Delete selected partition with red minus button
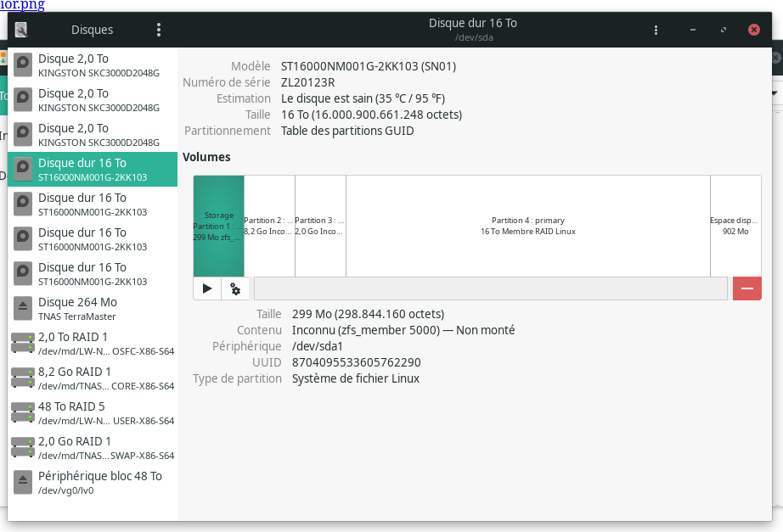The width and height of the screenshot is (783, 532). click(746, 288)
